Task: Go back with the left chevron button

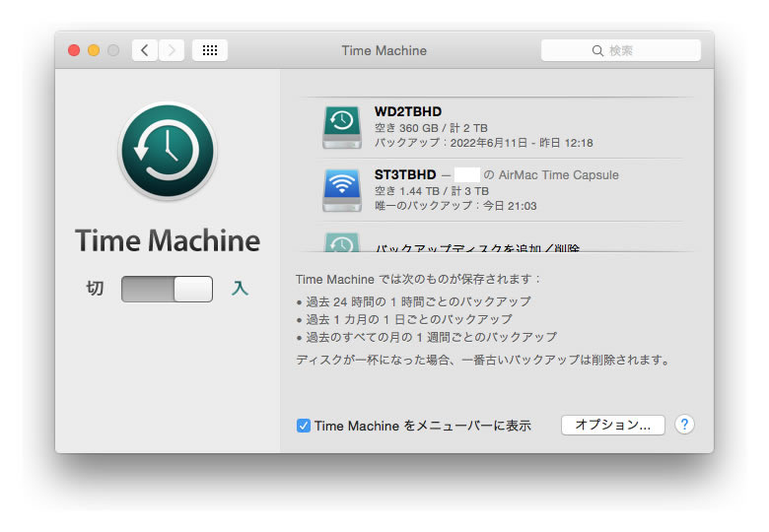Action: pyautogui.click(x=145, y=50)
